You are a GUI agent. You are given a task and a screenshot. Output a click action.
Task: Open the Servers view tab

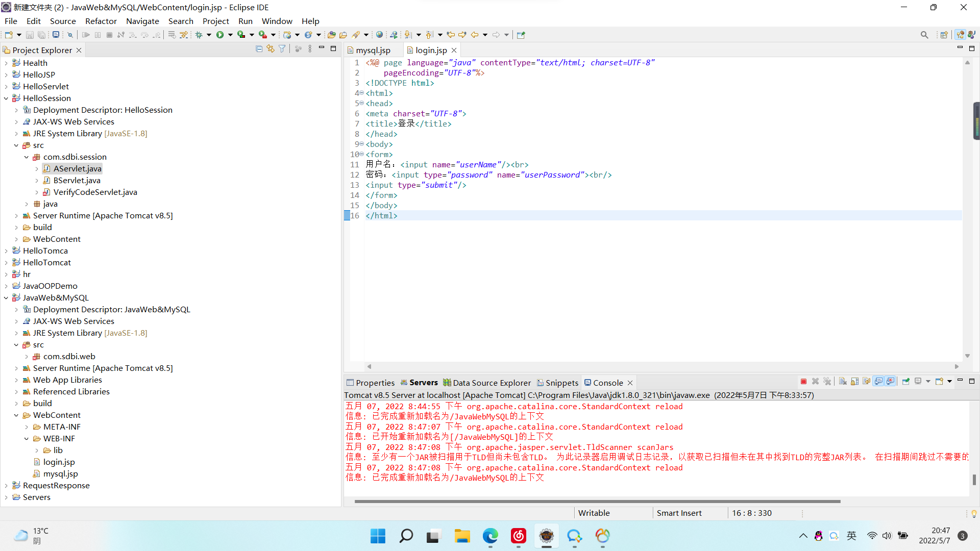423,383
